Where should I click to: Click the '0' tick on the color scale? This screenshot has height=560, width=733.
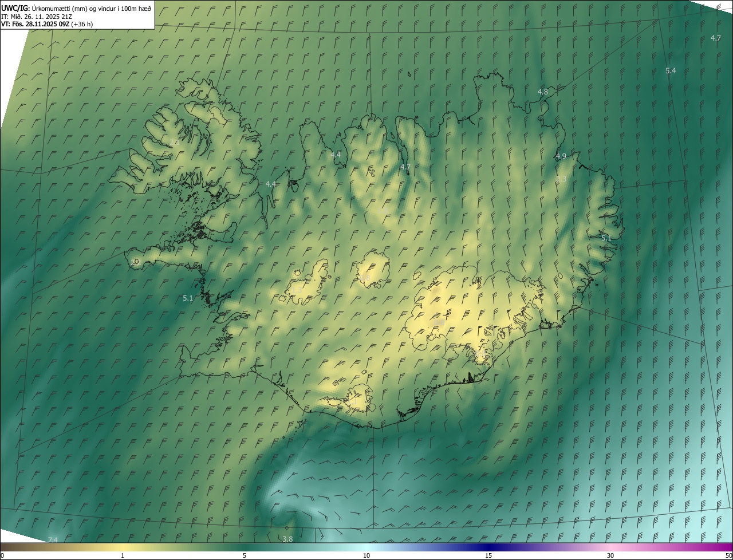tap(2, 555)
